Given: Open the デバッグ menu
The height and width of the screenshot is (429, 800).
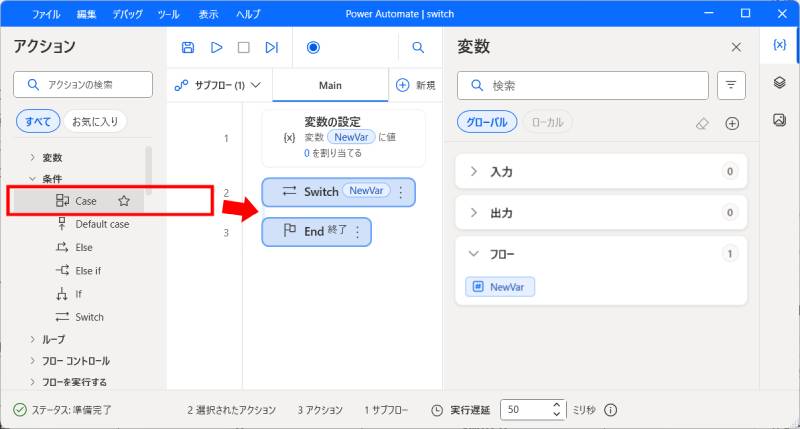Looking at the screenshot, I should [x=127, y=14].
